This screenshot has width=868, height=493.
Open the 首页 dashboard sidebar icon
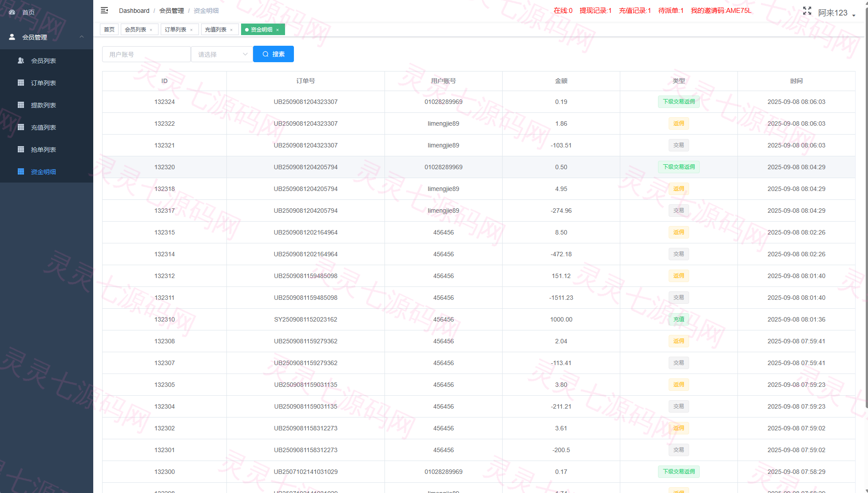coord(12,12)
